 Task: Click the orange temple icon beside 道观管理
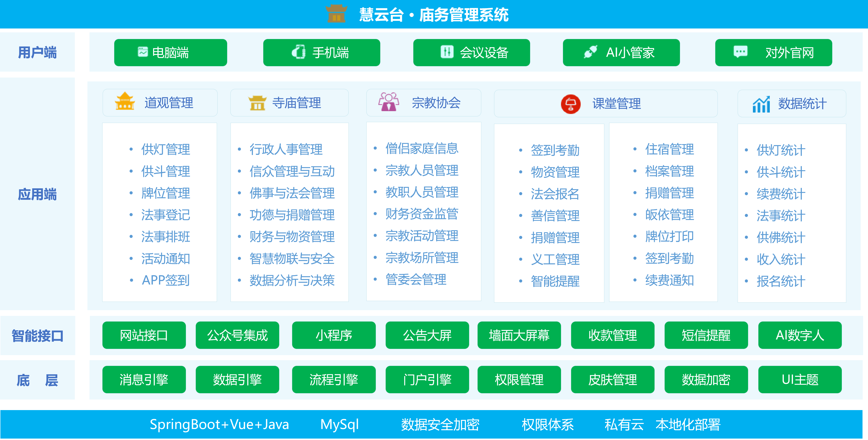[125, 101]
